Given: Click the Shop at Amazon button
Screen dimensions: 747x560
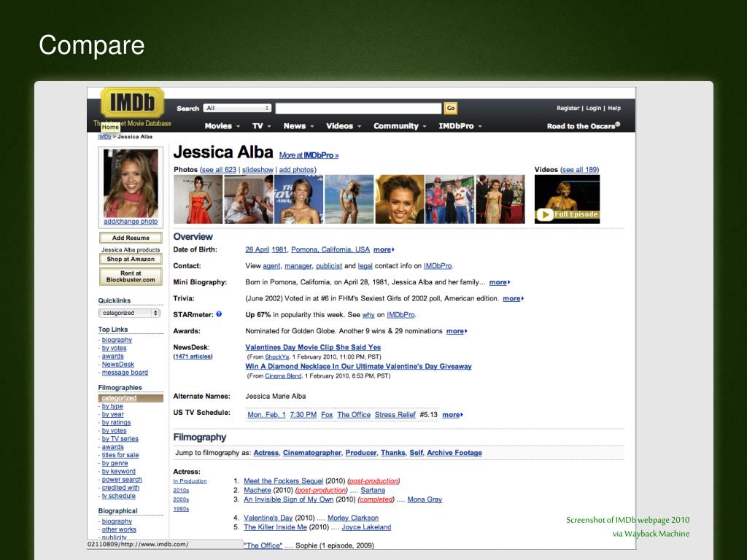Looking at the screenshot, I should tap(131, 259).
